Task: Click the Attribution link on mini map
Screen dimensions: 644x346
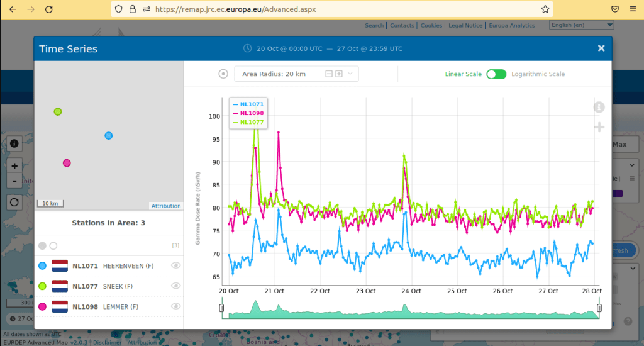Action: pyautogui.click(x=166, y=206)
